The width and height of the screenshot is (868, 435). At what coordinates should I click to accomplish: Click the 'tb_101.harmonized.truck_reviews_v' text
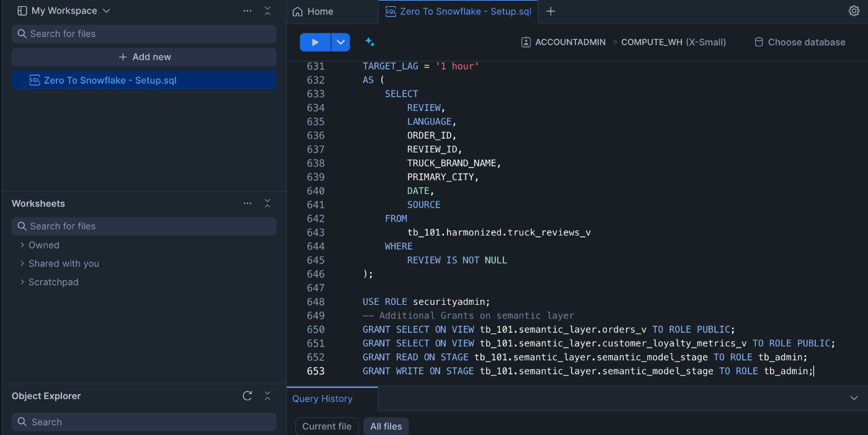498,232
